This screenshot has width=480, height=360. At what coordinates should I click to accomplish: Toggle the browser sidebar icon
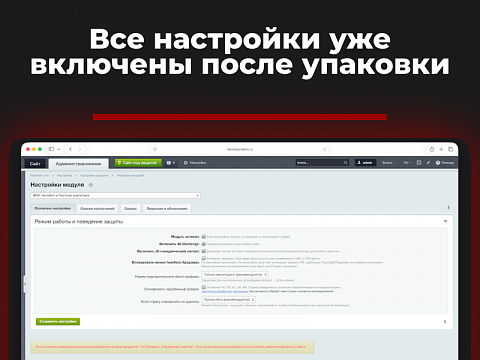click(51, 149)
